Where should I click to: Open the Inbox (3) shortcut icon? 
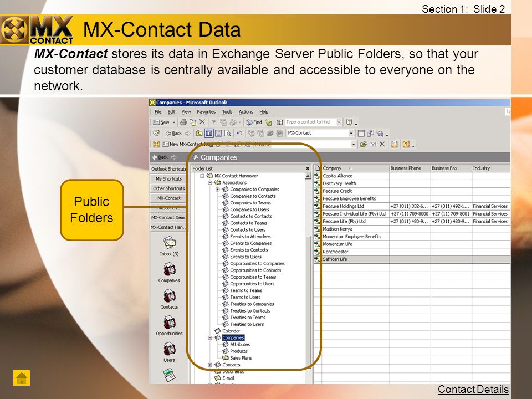click(170, 242)
